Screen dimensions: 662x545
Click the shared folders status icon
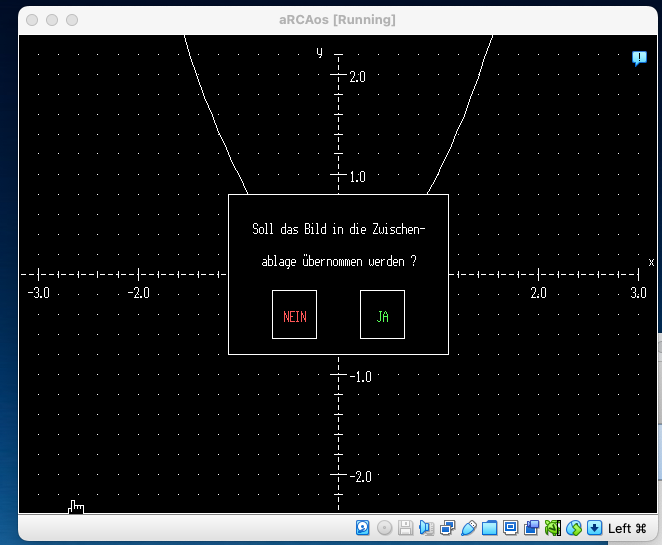coord(489,527)
